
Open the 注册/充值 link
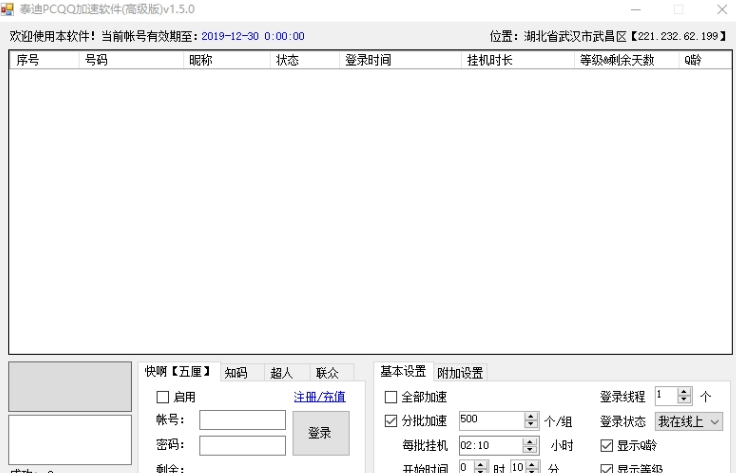point(320,397)
